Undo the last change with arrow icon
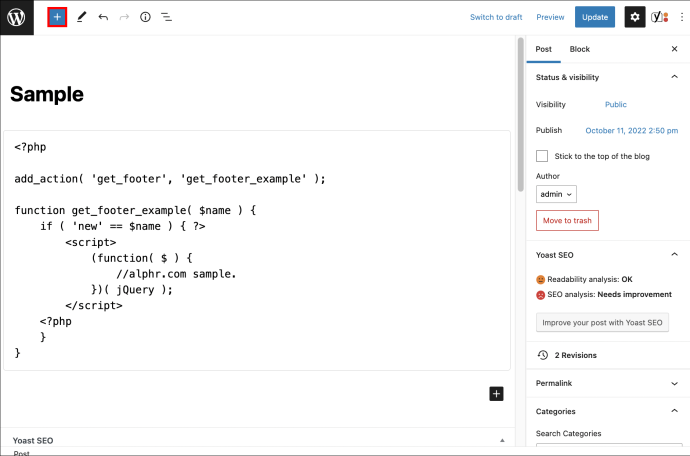 103,17
